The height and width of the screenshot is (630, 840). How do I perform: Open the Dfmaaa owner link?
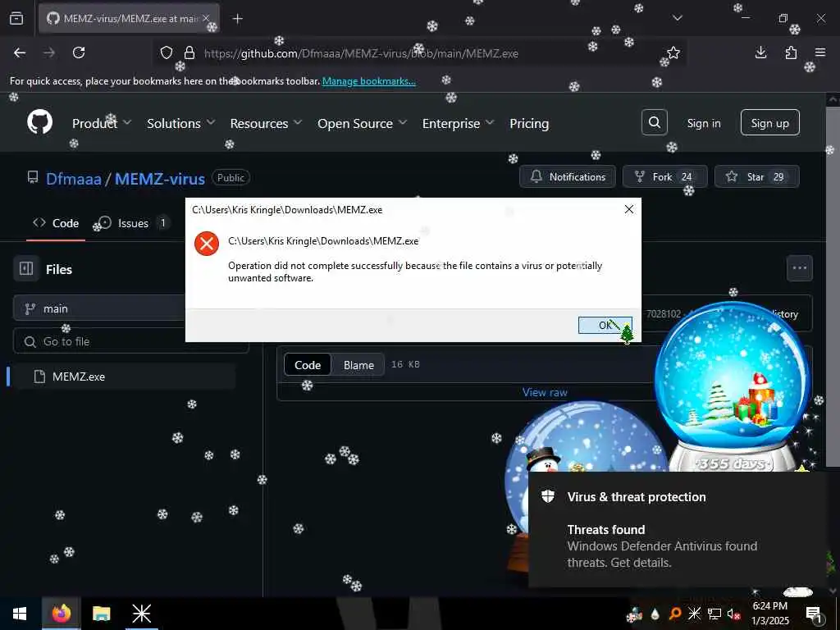(x=73, y=178)
